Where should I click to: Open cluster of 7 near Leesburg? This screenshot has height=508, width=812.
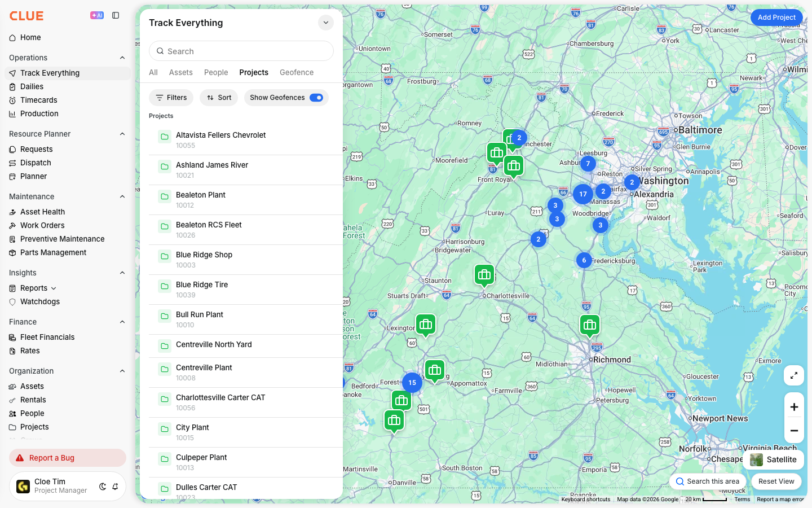click(x=588, y=164)
